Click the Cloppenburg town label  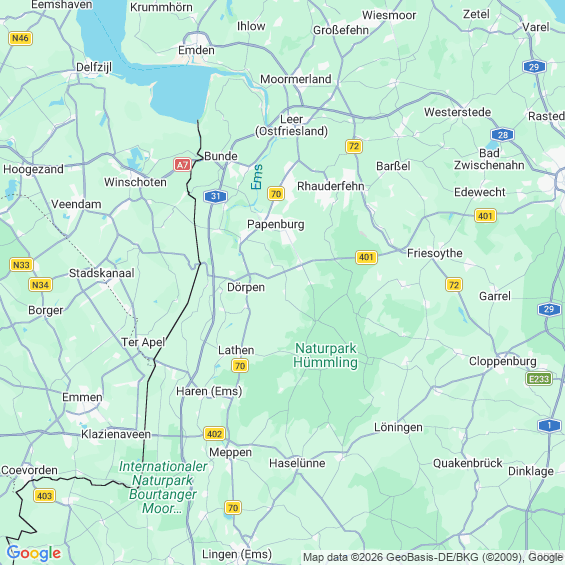point(503,361)
